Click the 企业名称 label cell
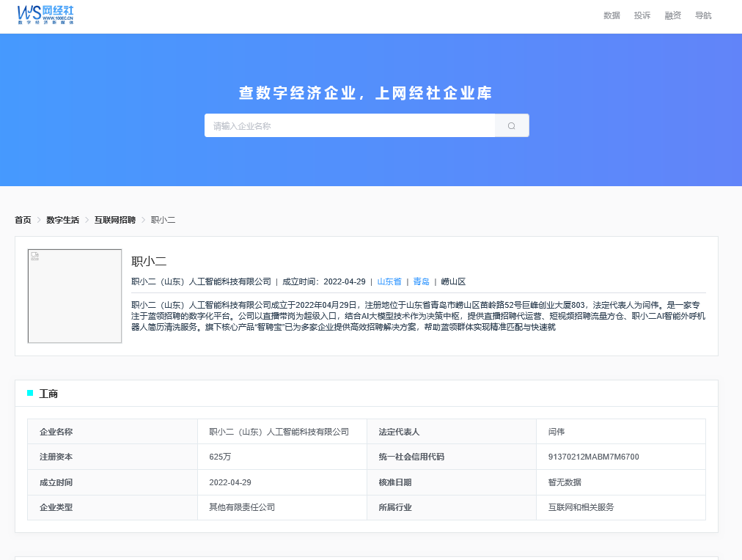This screenshot has width=742, height=560. [113, 431]
